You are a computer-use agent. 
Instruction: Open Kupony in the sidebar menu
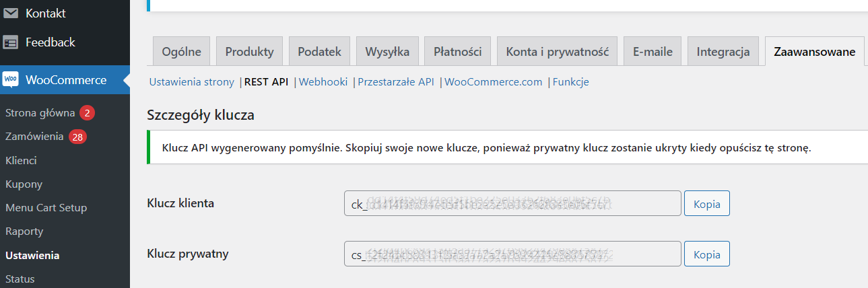24,184
